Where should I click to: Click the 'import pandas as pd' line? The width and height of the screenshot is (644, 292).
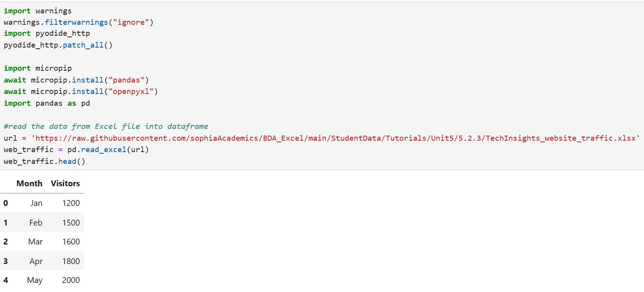point(47,103)
